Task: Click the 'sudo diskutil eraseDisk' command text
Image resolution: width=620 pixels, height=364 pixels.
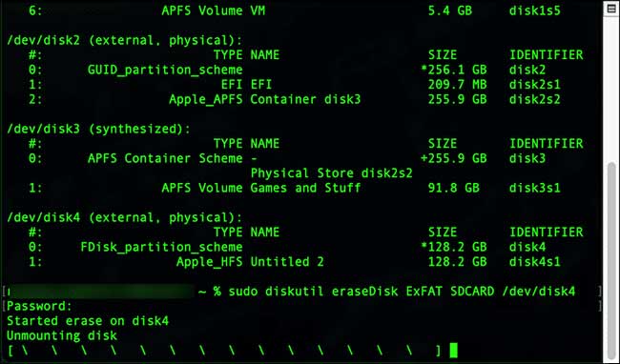Action: [x=313, y=292]
